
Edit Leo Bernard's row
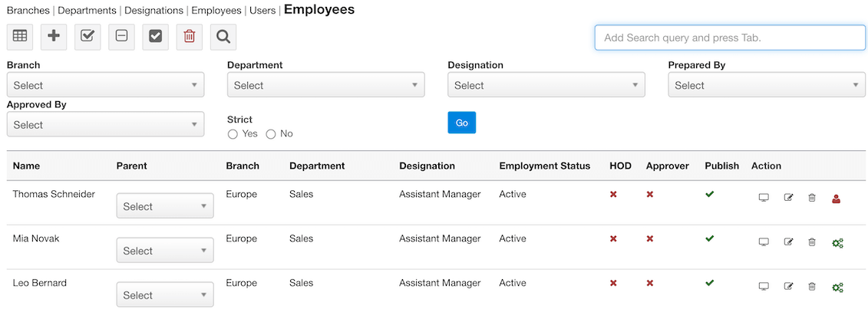tap(788, 286)
